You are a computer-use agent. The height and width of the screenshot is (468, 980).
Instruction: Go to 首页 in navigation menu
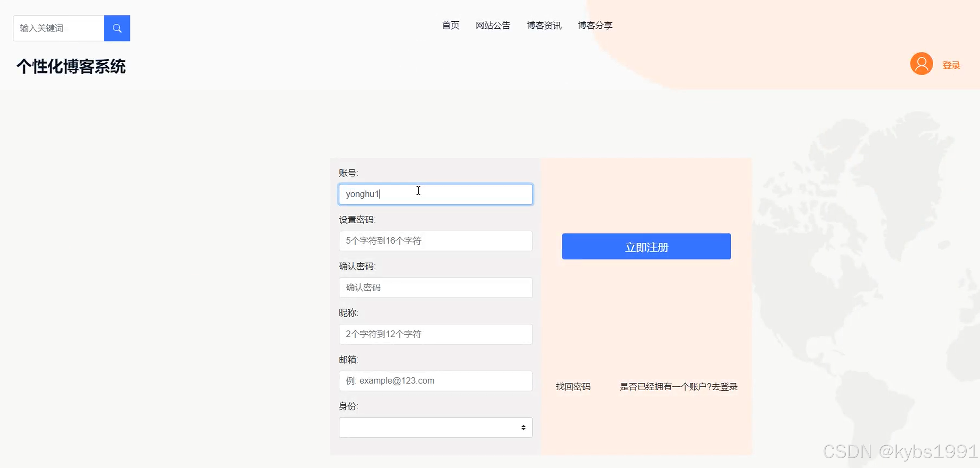click(x=450, y=25)
